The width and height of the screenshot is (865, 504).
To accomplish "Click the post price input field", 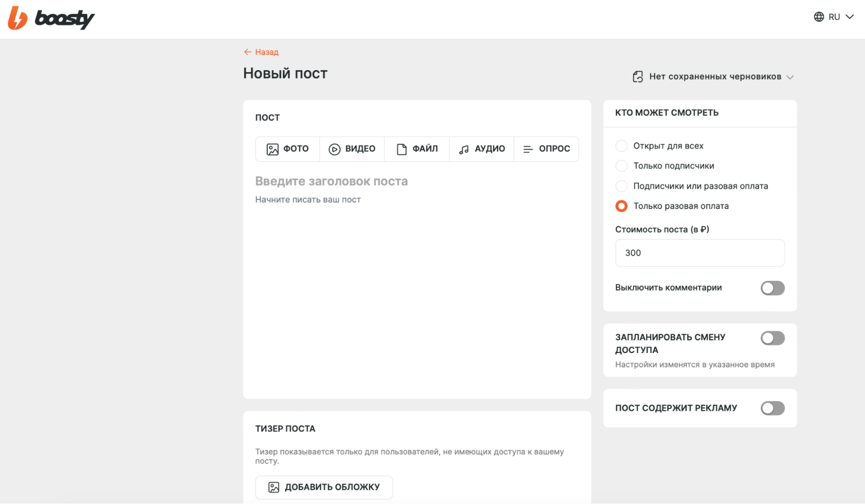I will coord(699,253).
